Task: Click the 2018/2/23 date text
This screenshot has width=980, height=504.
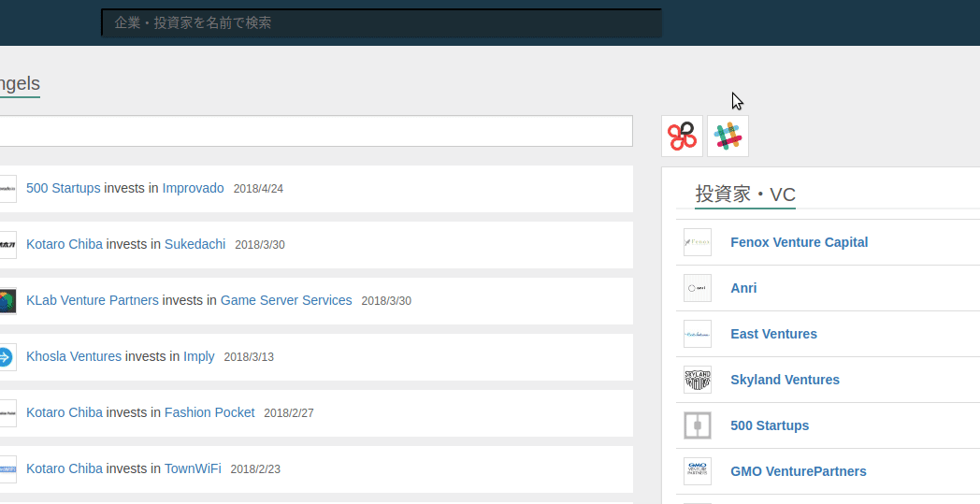Action: pos(255,469)
